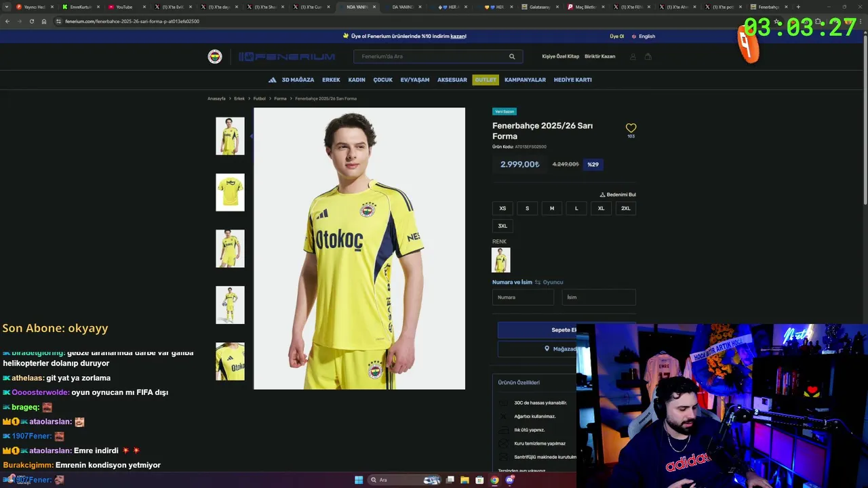The width and height of the screenshot is (868, 488).
Task: Click the Windows taskbar Ara search box
Action: coord(404,480)
